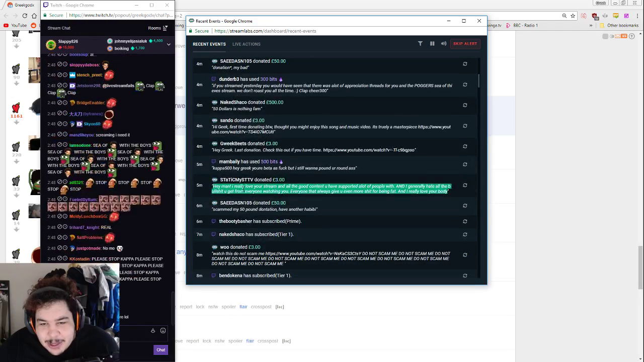Click the lower reddit spoiler link
Image resolution: width=644 pixels, height=362 pixels.
(235, 341)
